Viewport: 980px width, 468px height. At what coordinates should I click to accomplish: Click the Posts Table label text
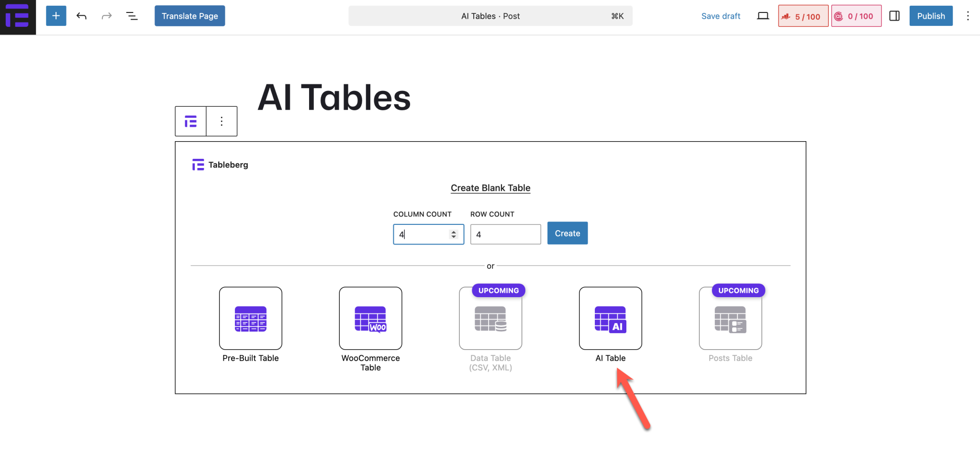(x=731, y=358)
